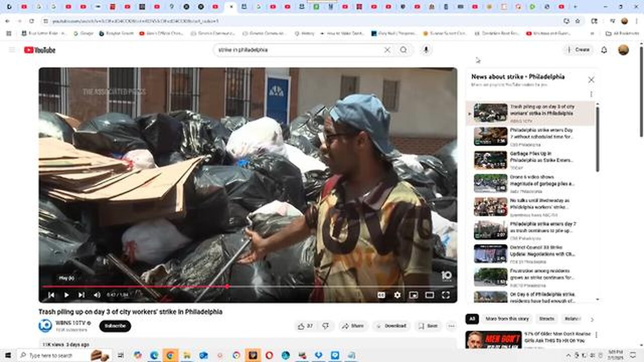This screenshot has height=362, width=644.
Task: Toggle closed captions on the player
Action: tap(381, 295)
